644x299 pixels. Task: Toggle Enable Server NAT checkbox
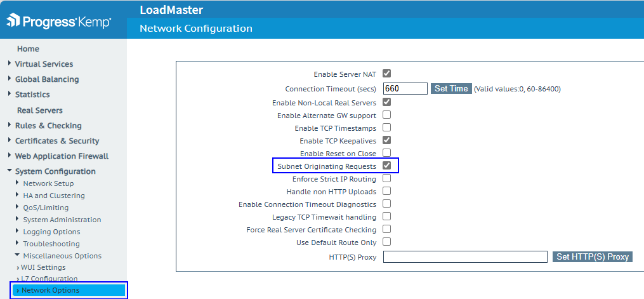(386, 74)
